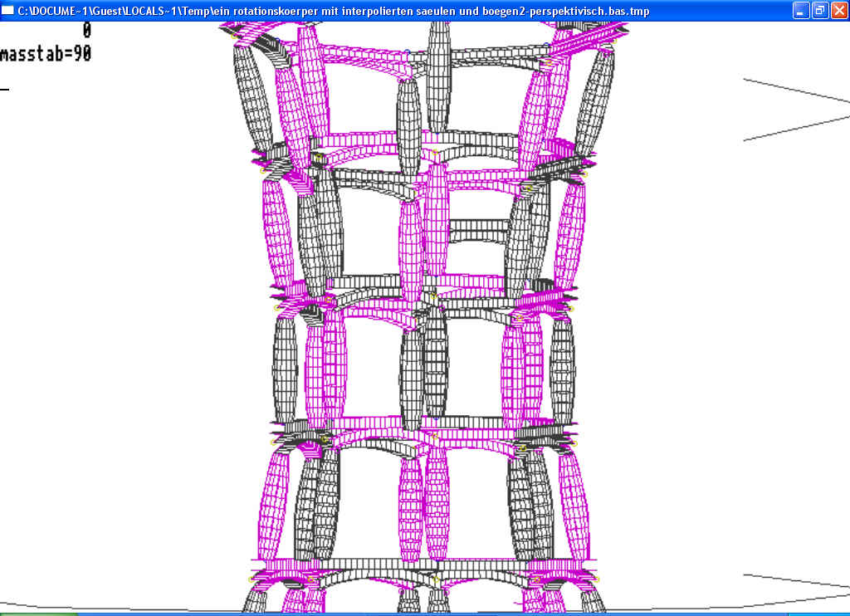Click the "masstab=90" text
Viewport: 850px width, 616px height.
tap(46, 54)
